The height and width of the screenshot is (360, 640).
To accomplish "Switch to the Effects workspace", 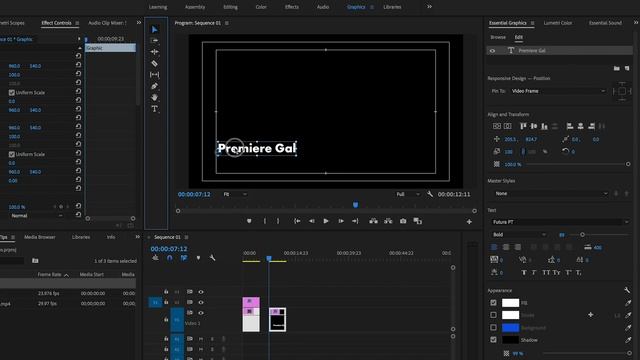I will (x=292, y=7).
